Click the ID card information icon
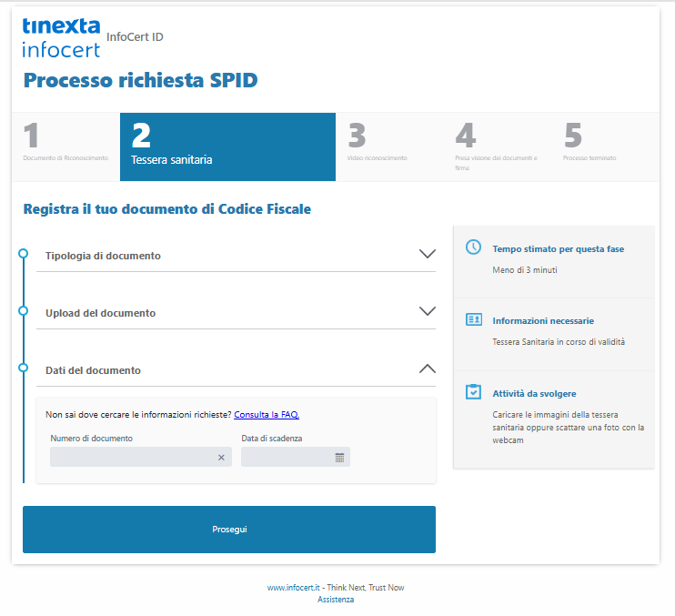 (x=473, y=319)
